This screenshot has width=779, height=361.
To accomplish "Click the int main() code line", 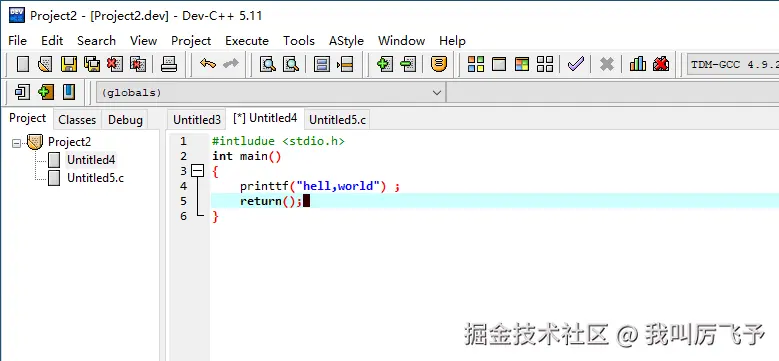I will (247, 156).
